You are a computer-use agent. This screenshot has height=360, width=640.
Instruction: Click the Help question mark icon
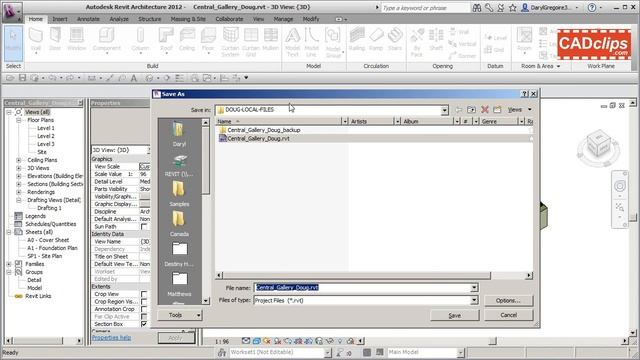(592, 7)
